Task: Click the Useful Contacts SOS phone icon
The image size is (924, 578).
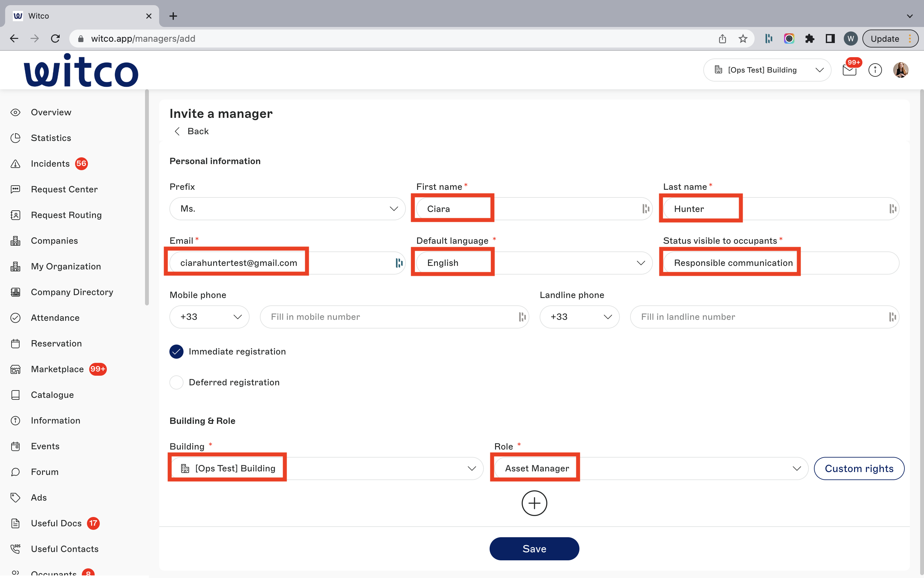Action: pyautogui.click(x=15, y=549)
